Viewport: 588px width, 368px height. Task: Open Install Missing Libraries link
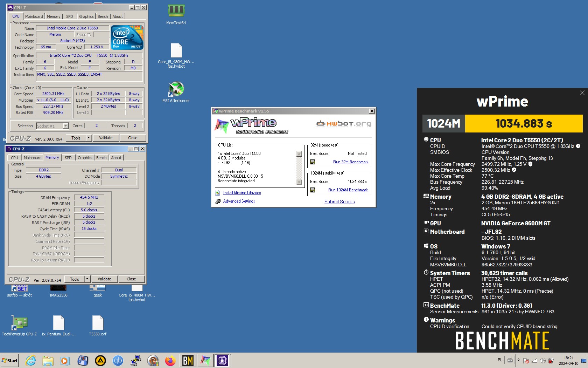pyautogui.click(x=242, y=193)
